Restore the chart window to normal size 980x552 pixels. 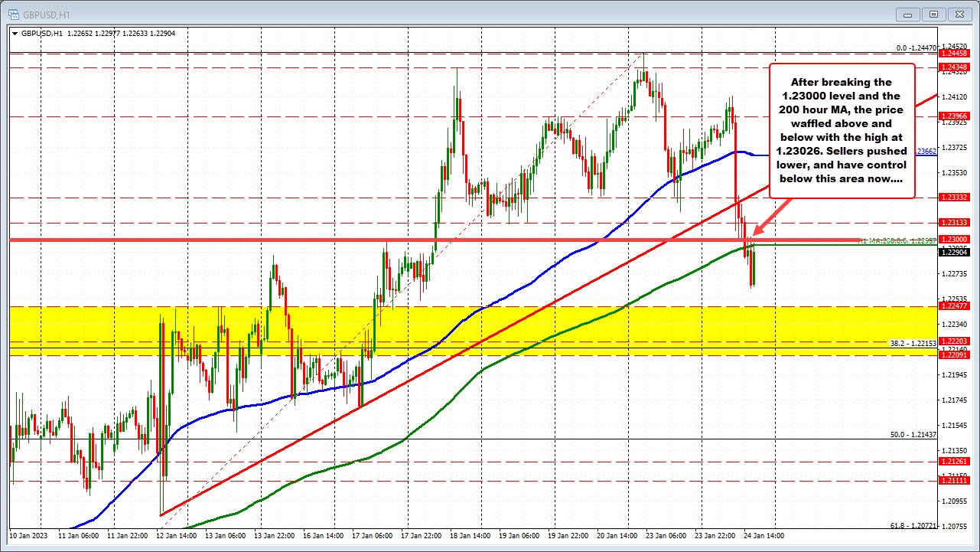[x=933, y=14]
